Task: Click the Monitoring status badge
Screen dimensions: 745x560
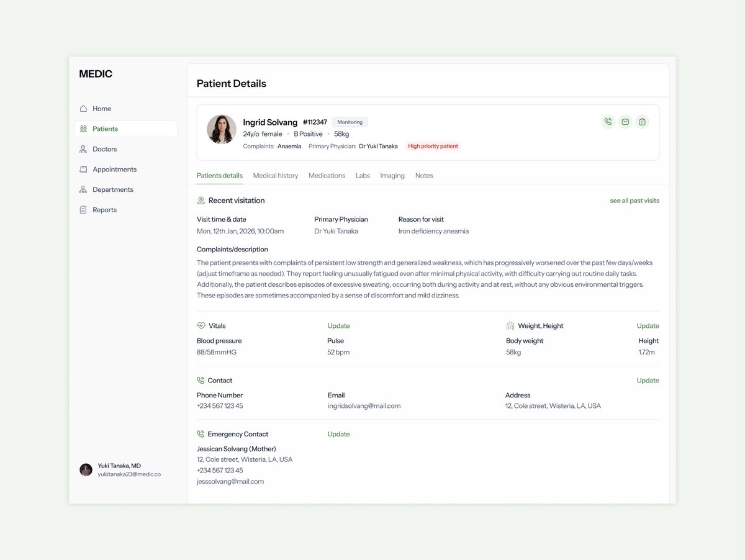Action: pos(350,122)
